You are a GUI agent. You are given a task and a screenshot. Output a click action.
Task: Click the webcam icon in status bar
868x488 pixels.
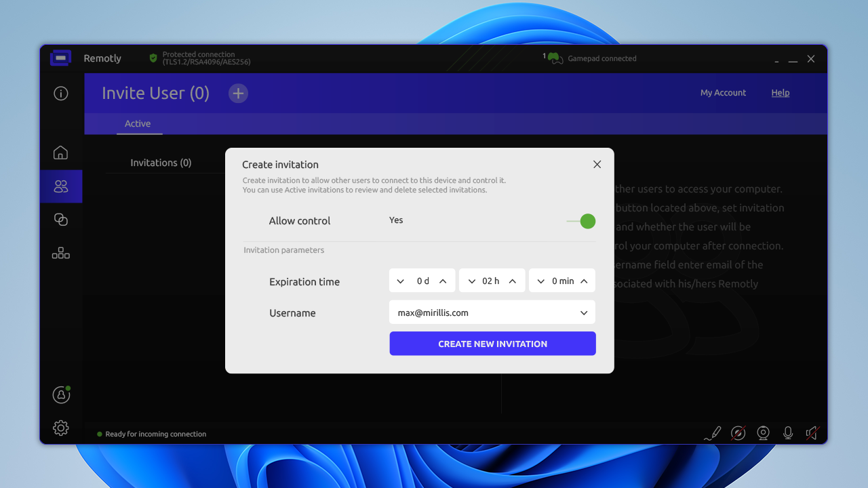(x=763, y=433)
